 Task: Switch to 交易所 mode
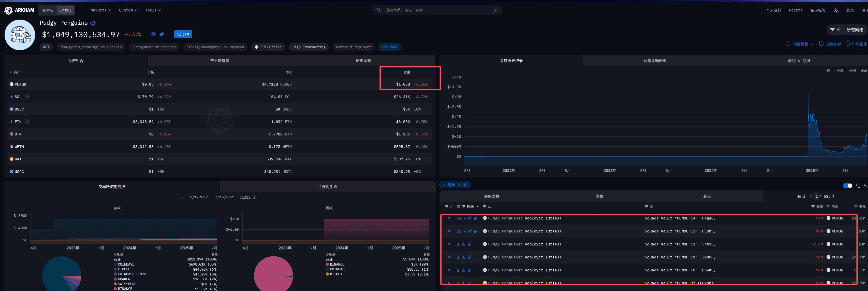(x=48, y=10)
